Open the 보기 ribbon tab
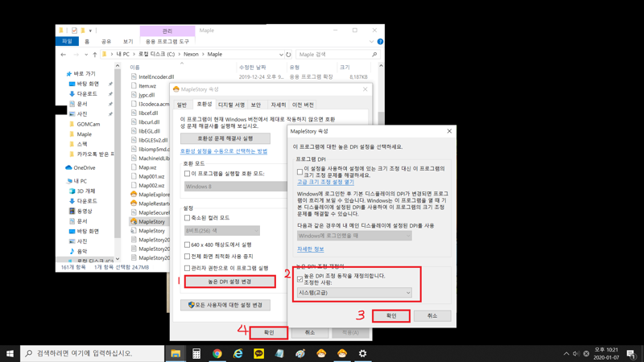The image size is (644, 362). [x=128, y=42]
